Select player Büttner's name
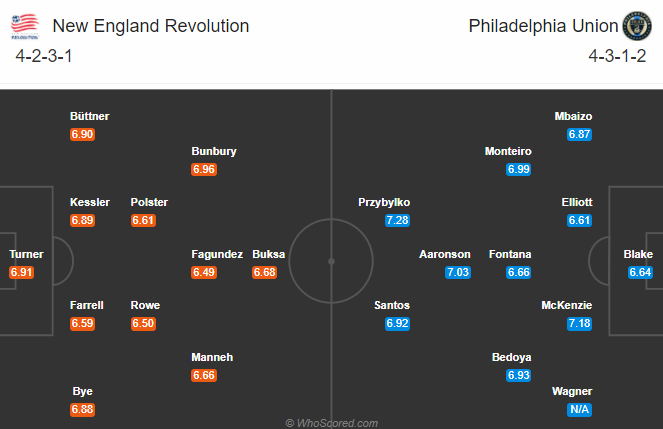 90,116
